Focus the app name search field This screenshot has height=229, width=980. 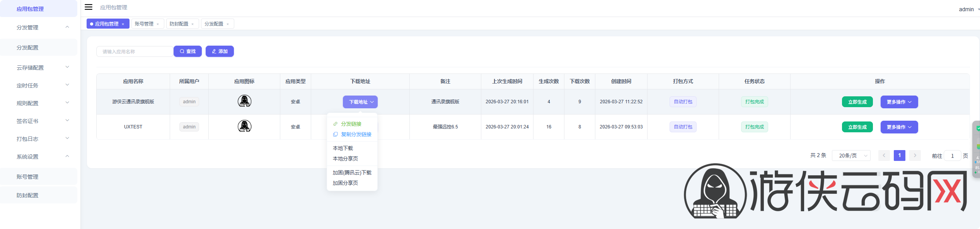click(x=135, y=51)
